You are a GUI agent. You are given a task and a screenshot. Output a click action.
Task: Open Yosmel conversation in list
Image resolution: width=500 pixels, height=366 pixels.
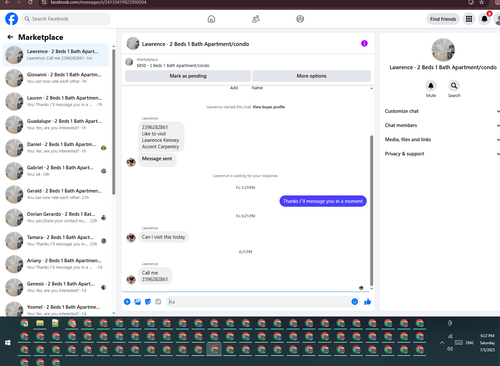tap(56, 310)
